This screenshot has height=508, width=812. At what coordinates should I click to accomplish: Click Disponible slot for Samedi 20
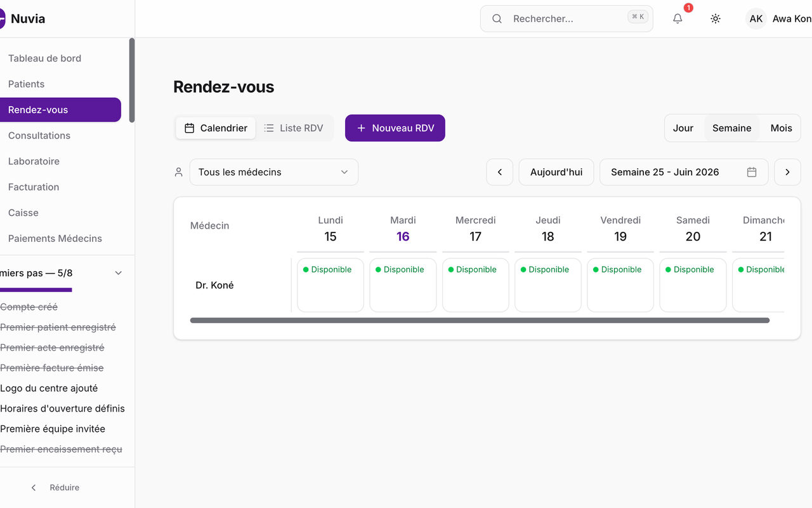coord(693,285)
